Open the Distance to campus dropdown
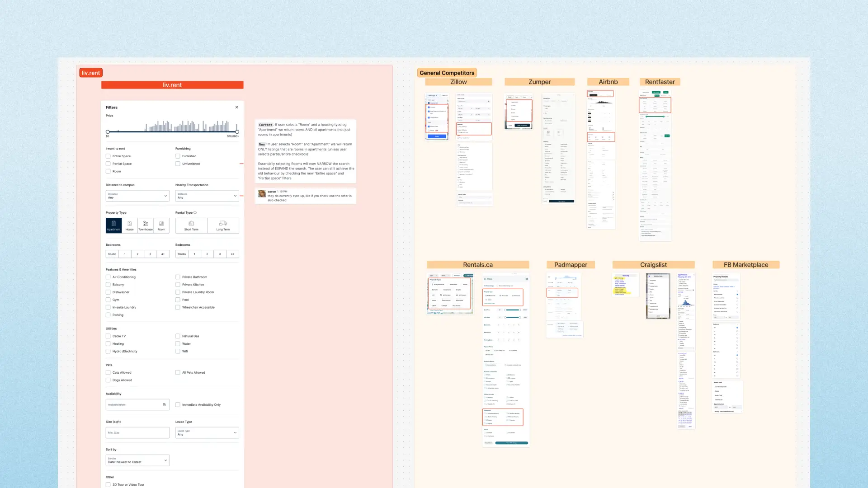868x488 pixels. point(137,196)
